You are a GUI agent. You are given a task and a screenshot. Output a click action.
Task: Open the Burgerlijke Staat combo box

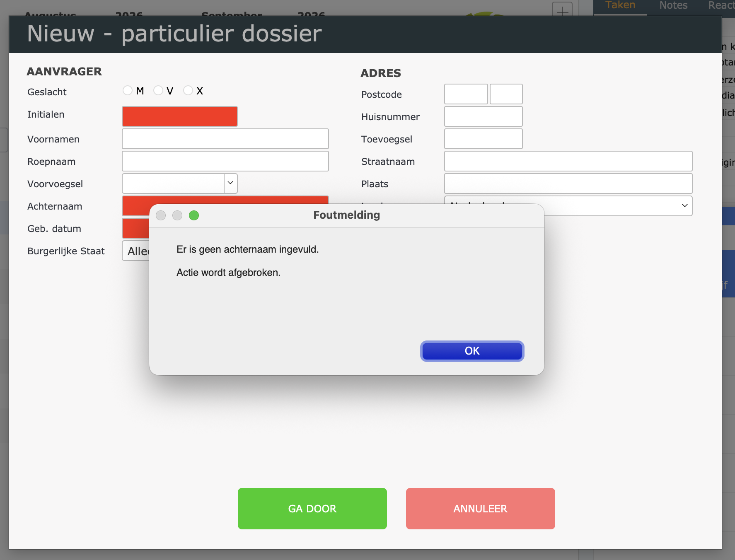click(136, 251)
